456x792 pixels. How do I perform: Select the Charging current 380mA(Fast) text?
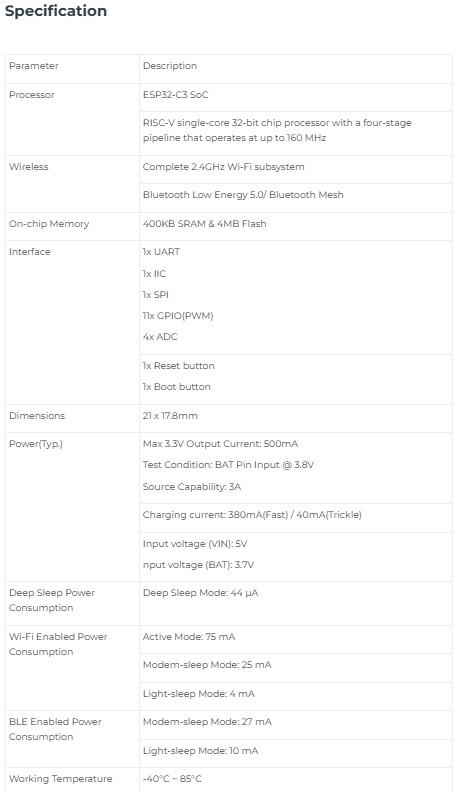tap(252, 515)
